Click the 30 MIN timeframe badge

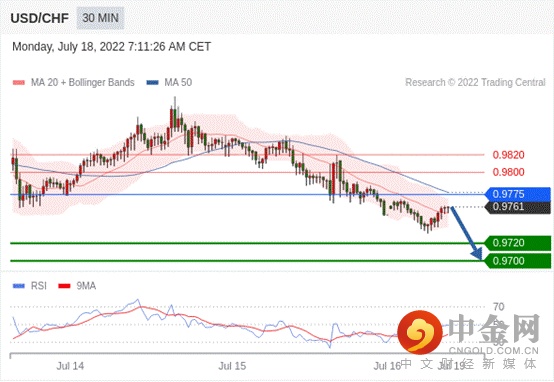pyautogui.click(x=100, y=18)
